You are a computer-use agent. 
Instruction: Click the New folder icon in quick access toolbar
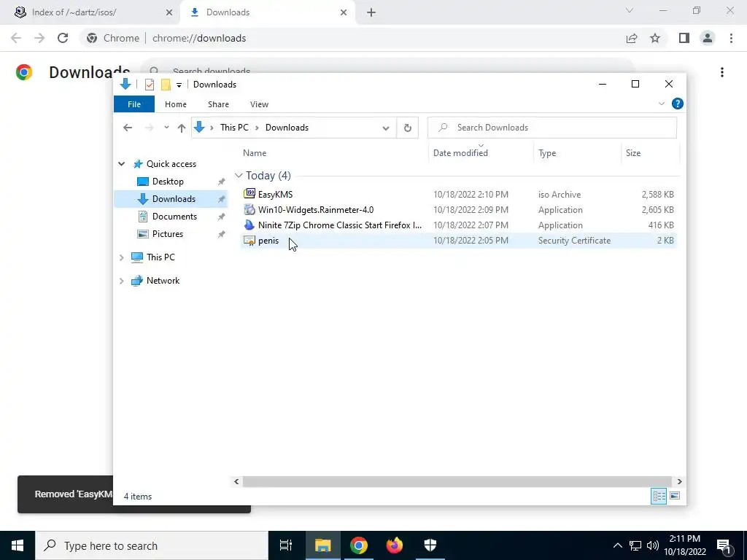pos(166,85)
